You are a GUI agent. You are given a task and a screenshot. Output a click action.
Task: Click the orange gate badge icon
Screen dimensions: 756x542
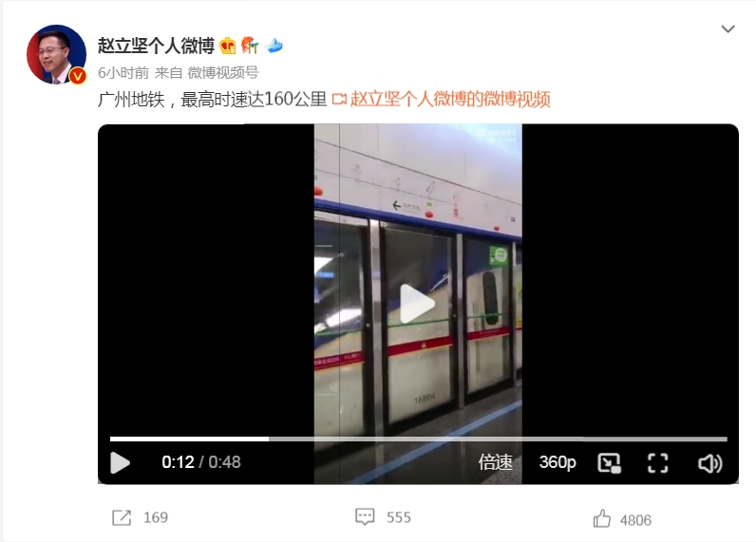point(250,46)
